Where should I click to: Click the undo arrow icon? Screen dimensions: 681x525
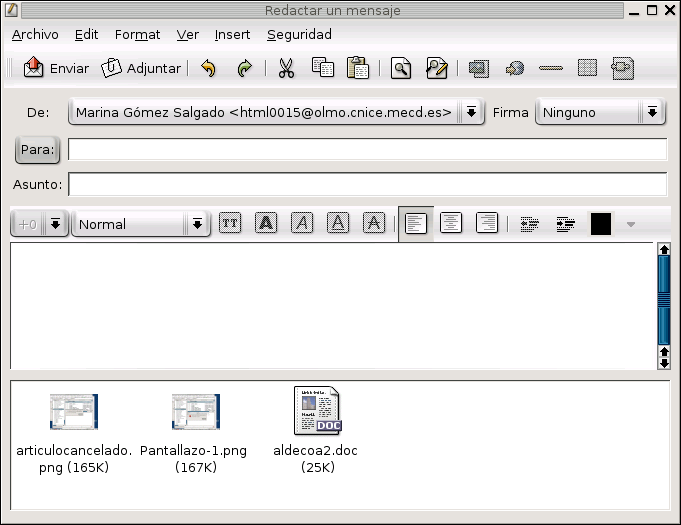(208, 69)
